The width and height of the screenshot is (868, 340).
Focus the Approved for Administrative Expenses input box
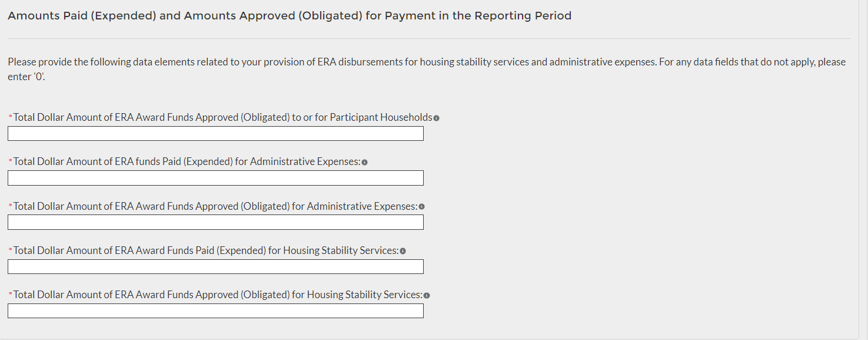click(215, 222)
